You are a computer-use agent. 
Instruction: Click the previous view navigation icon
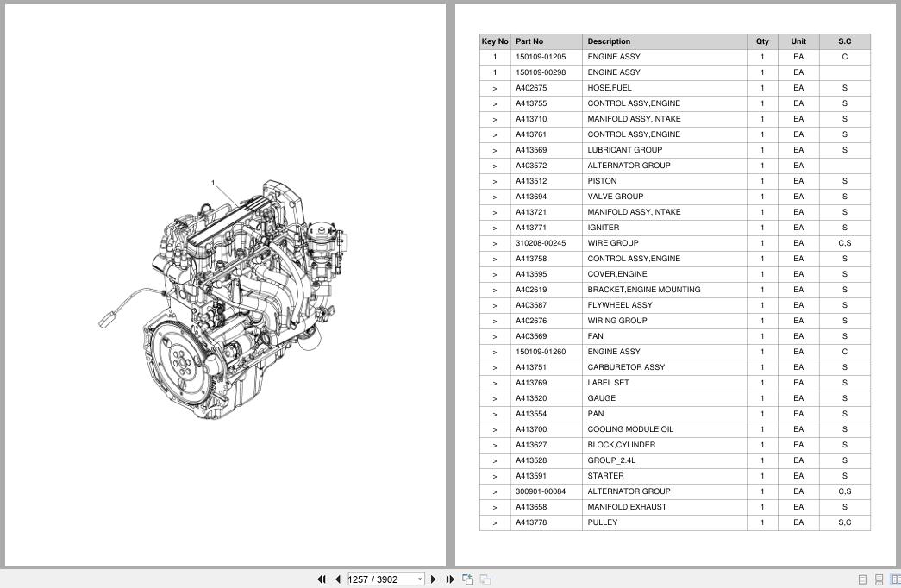coord(467,579)
